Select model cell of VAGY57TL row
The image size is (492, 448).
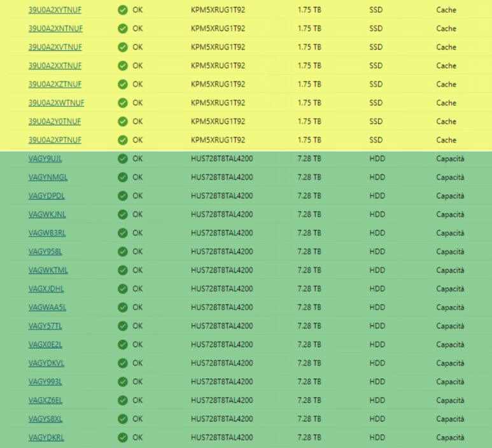pos(222,326)
